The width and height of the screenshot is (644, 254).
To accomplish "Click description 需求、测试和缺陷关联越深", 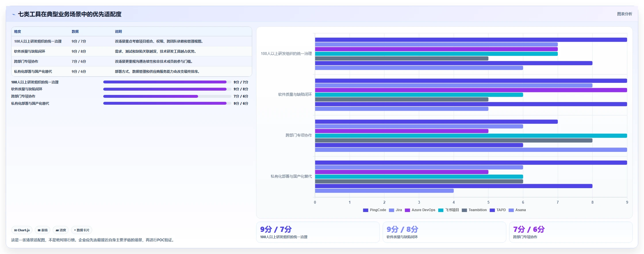I will (x=156, y=51).
